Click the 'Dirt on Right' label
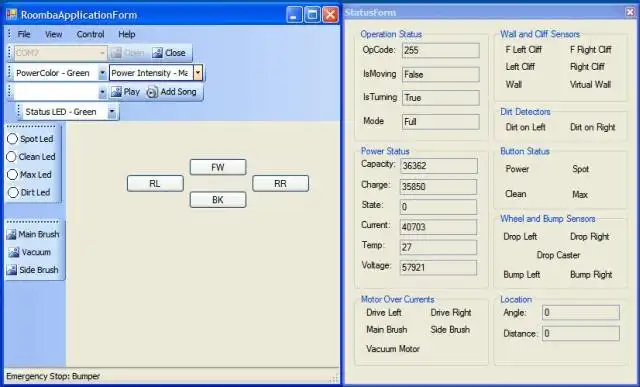 (593, 127)
